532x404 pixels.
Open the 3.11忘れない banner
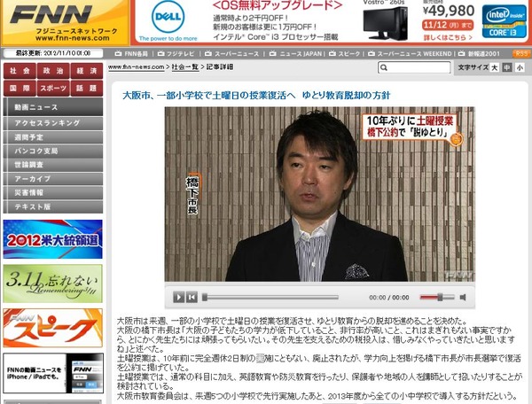[52, 284]
